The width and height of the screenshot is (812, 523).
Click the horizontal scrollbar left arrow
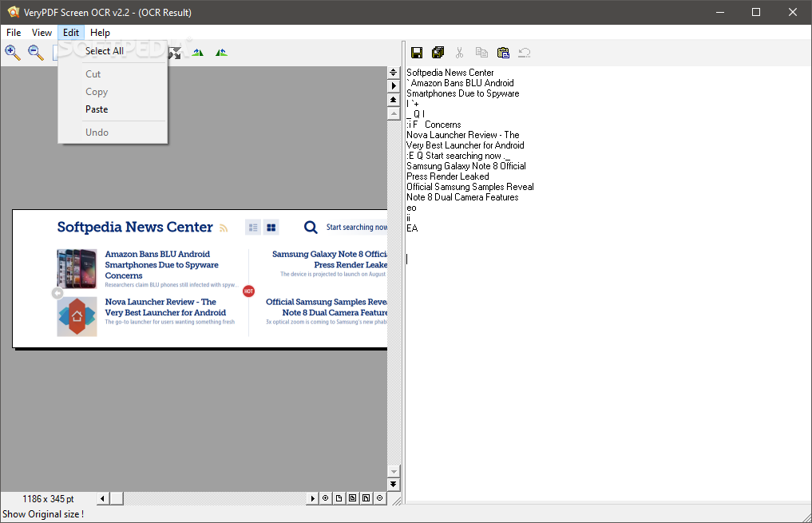pyautogui.click(x=102, y=498)
